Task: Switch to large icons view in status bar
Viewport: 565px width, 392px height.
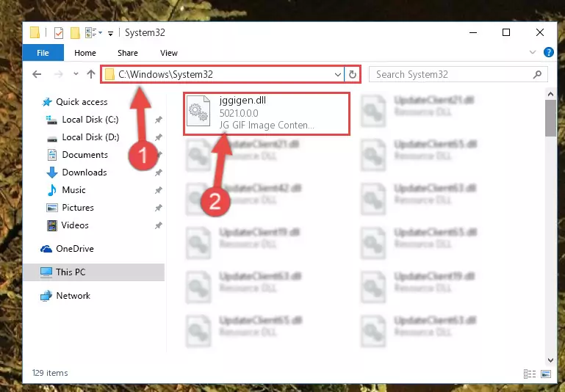Action: pyautogui.click(x=546, y=374)
